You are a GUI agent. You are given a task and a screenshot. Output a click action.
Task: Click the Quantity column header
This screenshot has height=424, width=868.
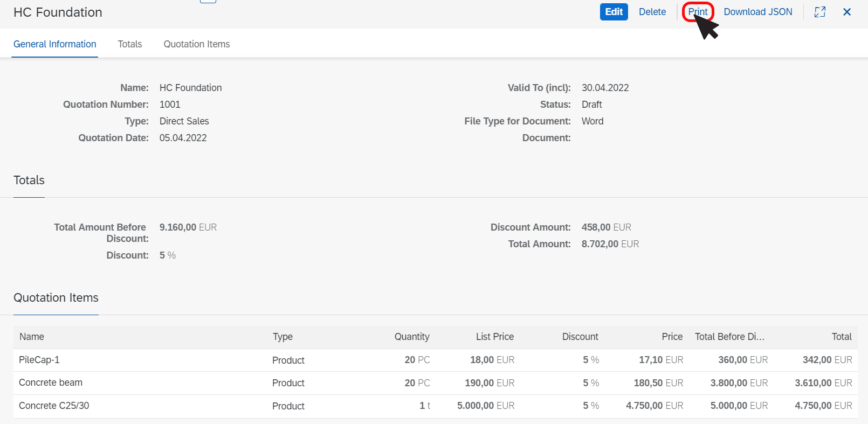[412, 337]
